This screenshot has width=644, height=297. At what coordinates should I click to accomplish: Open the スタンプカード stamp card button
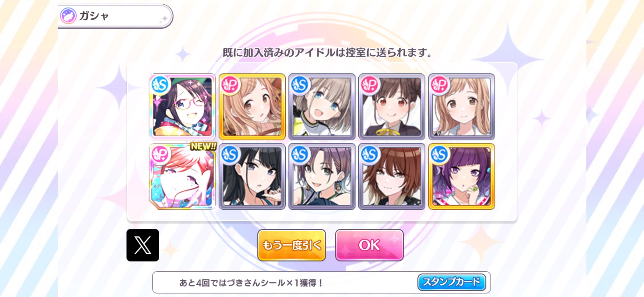[451, 282]
